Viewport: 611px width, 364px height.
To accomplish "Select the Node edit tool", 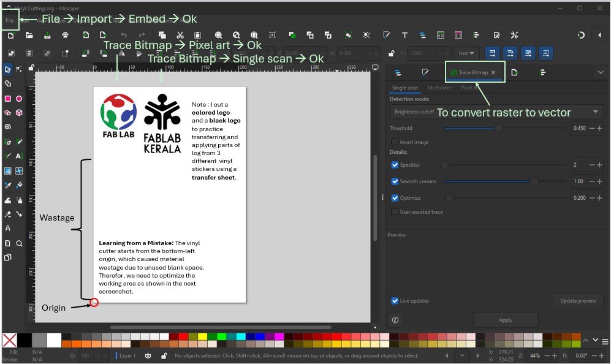I will pyautogui.click(x=19, y=69).
